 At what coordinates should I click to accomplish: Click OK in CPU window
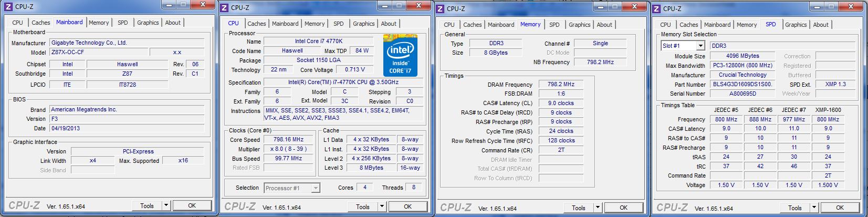coord(408,207)
